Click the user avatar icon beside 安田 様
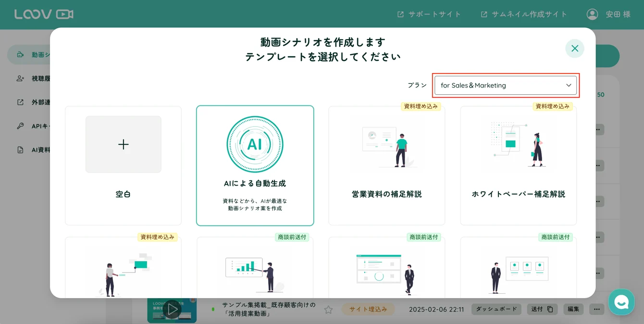 [x=592, y=14]
